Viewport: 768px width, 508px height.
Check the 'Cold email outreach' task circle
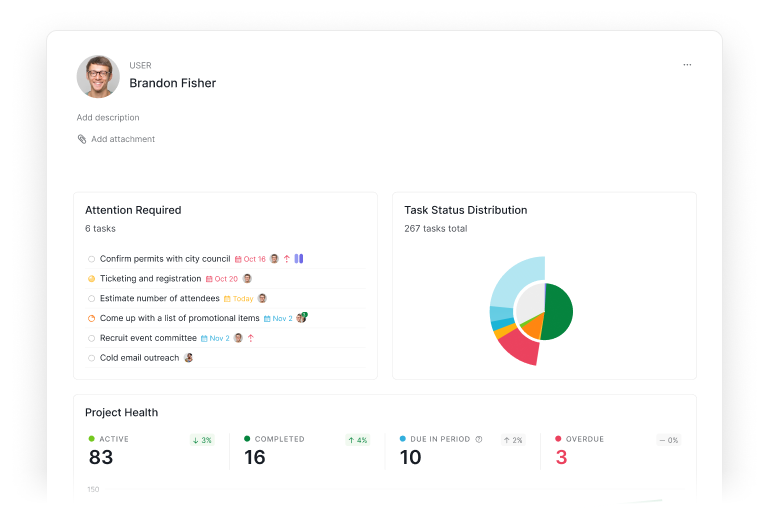[91, 358]
